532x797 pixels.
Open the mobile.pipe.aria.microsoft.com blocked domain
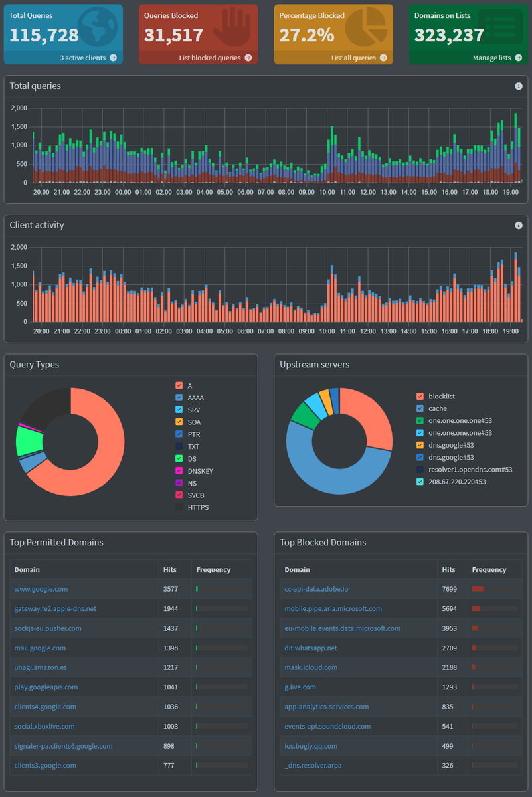[x=333, y=608]
